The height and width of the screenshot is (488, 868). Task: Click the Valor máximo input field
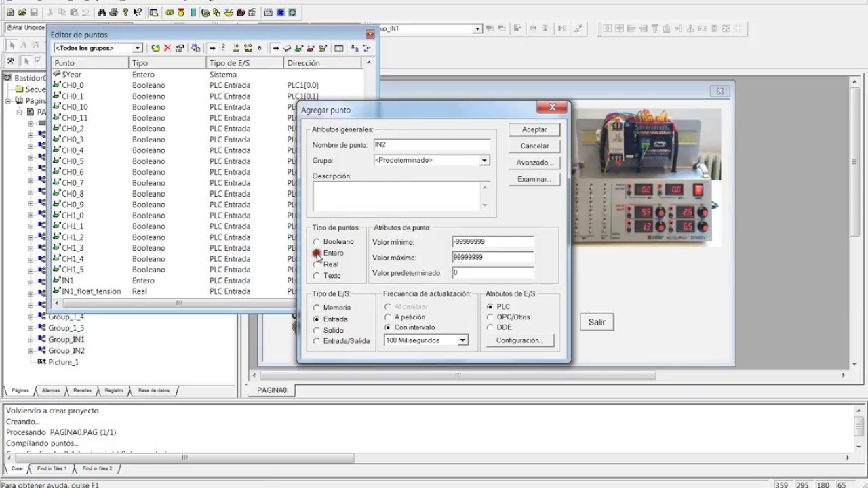pos(492,258)
